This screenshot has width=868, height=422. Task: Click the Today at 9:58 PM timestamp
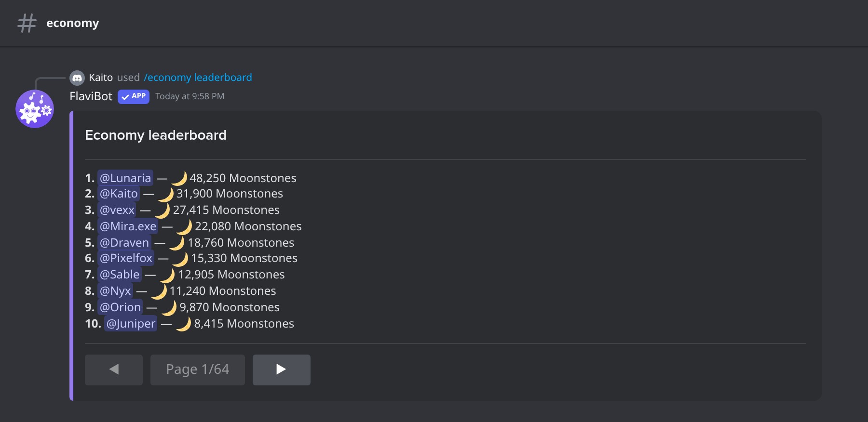click(190, 96)
